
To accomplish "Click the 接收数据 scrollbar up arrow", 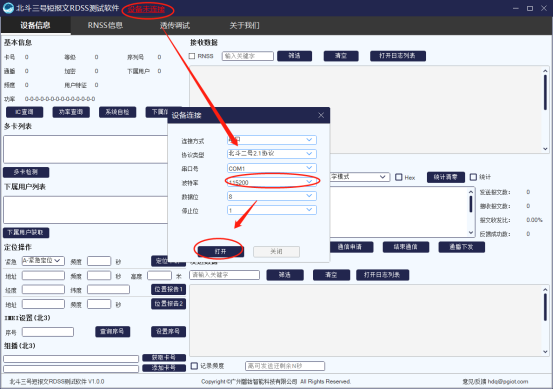I will [x=545, y=71].
